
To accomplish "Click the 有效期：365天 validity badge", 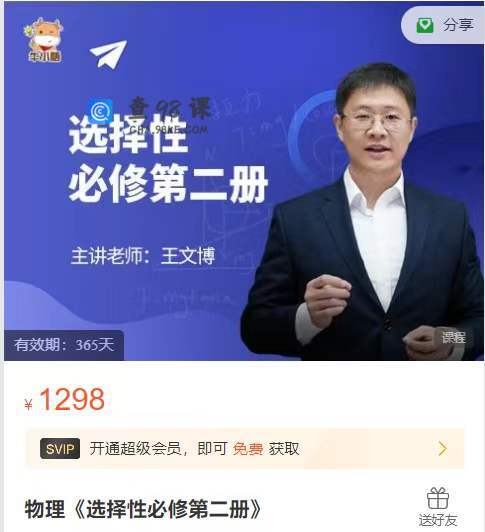I will pyautogui.click(x=64, y=345).
